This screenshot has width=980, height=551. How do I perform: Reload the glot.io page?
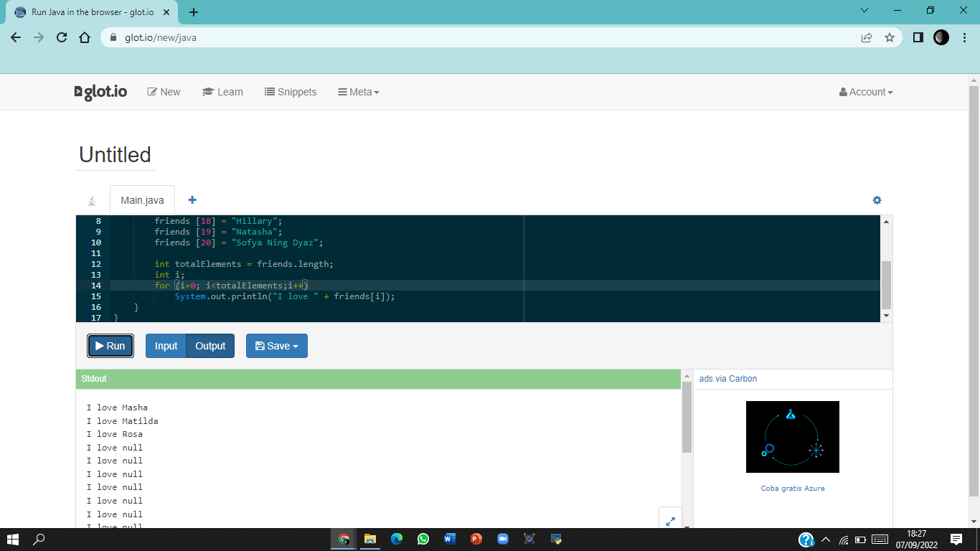tap(62, 37)
